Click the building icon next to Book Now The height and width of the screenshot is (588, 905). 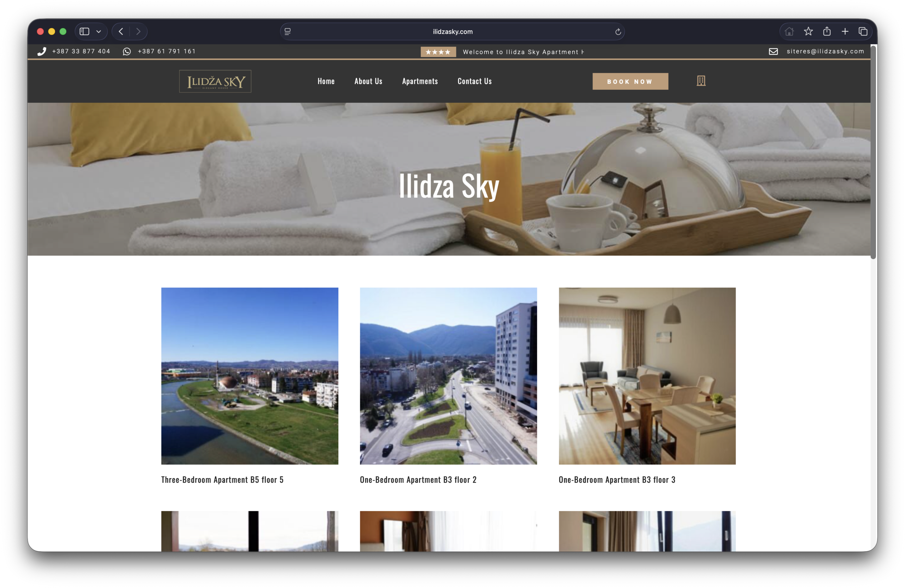tap(701, 81)
